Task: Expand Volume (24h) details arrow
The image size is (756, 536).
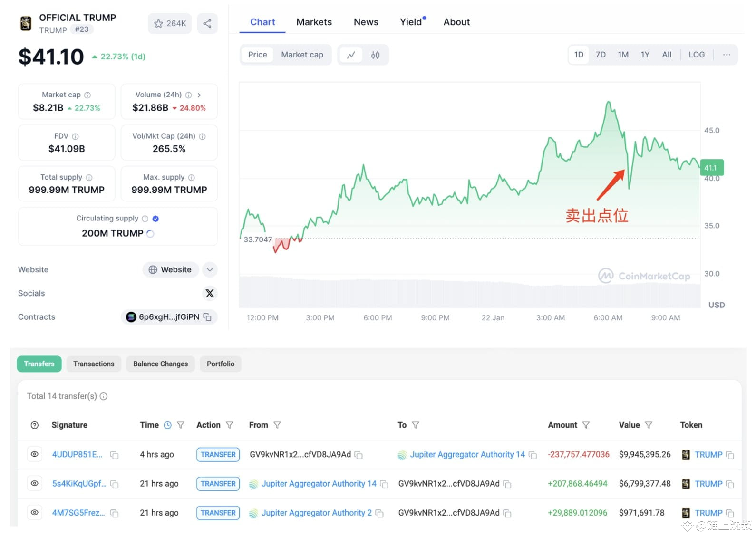Action: pos(199,95)
